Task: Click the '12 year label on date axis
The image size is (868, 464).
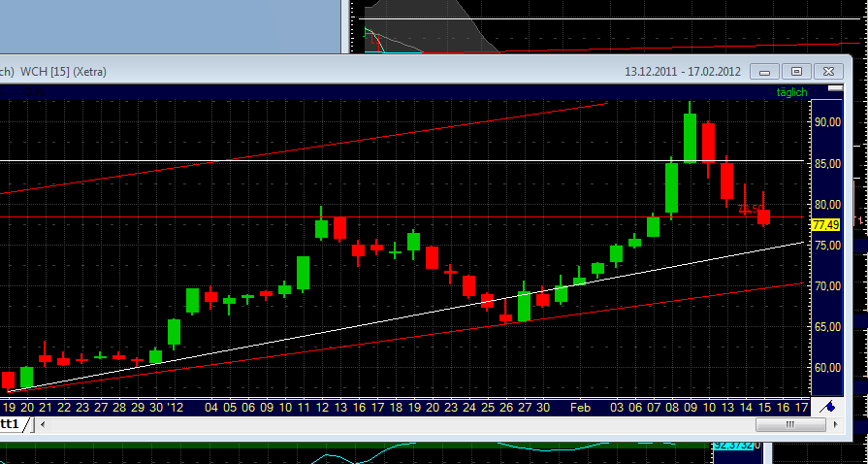Action: 176,408
